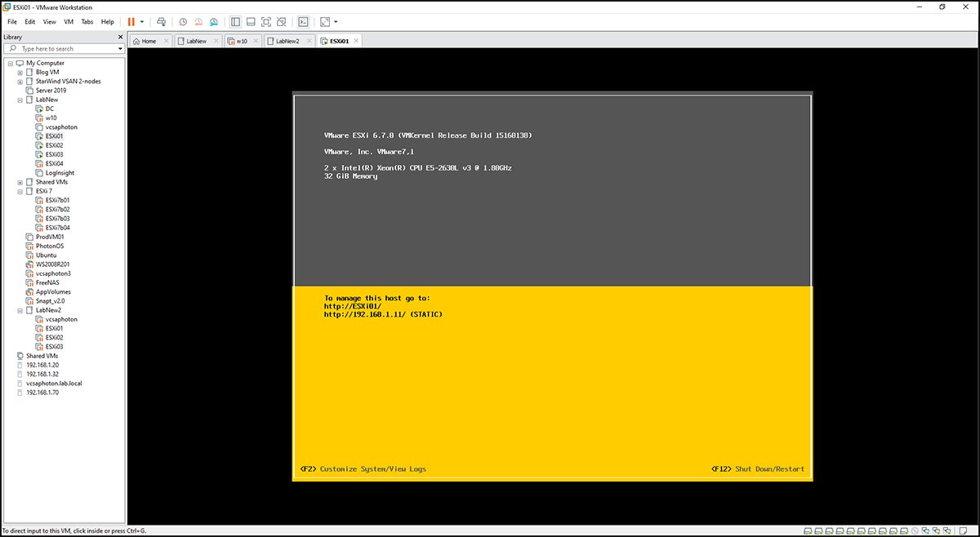Screen dimensions: 980x537
Task: Open the Snapshot Manager
Action: [x=214, y=21]
